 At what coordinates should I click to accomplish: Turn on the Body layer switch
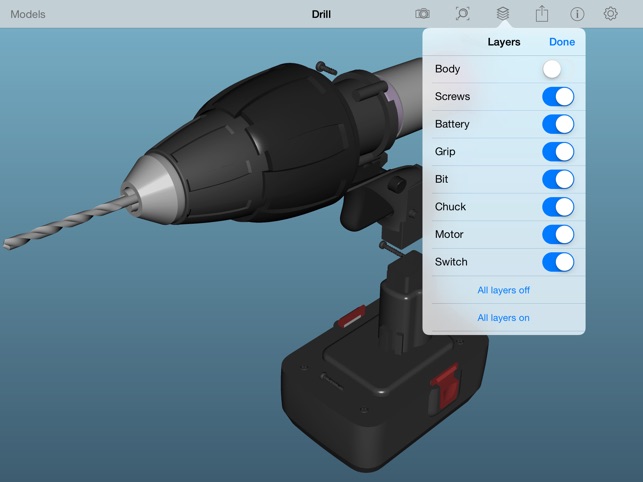[x=558, y=69]
